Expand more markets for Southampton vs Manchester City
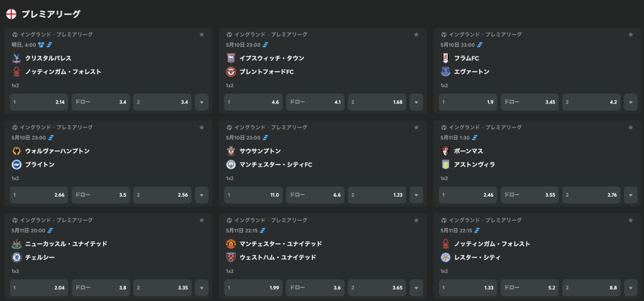 click(416, 195)
